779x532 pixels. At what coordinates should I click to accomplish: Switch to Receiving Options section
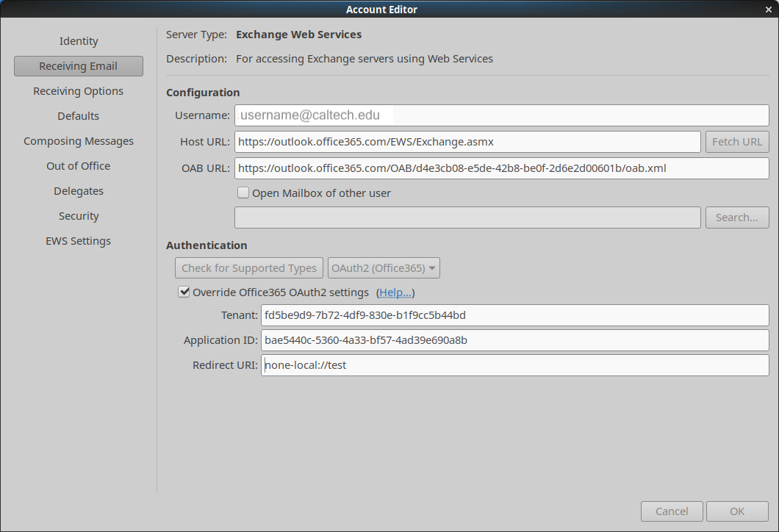pos(79,91)
